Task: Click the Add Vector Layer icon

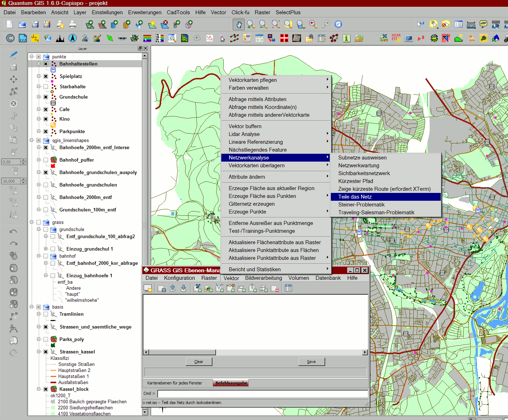Action: (x=90, y=24)
